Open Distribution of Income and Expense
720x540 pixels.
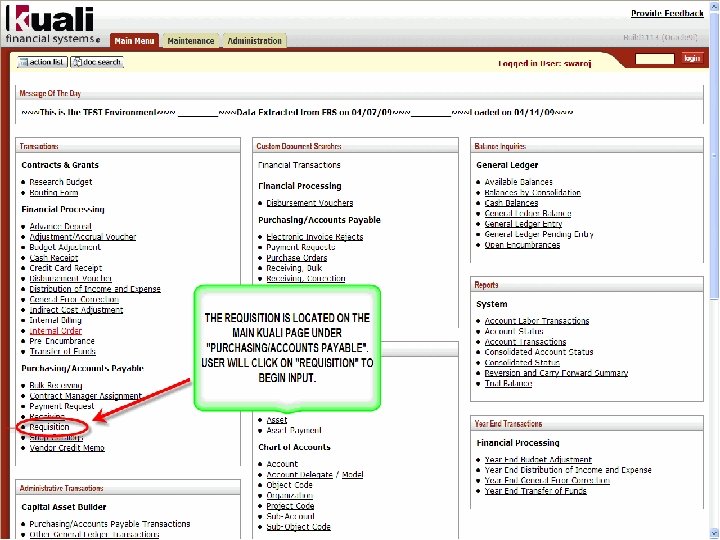tap(95, 289)
